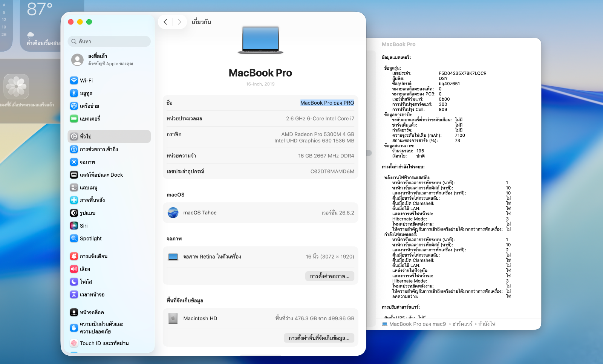This screenshot has width=603, height=364.
Task: Click MacBook Pro ของ mac9 in path bar
Action: [x=418, y=324]
